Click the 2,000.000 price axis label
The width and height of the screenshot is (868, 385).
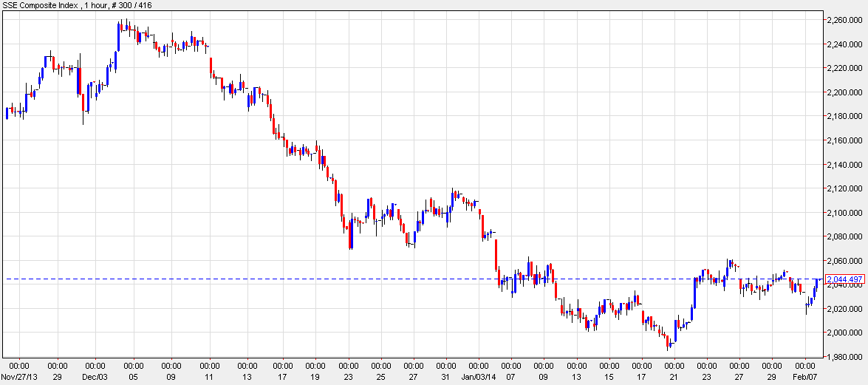coord(844,333)
